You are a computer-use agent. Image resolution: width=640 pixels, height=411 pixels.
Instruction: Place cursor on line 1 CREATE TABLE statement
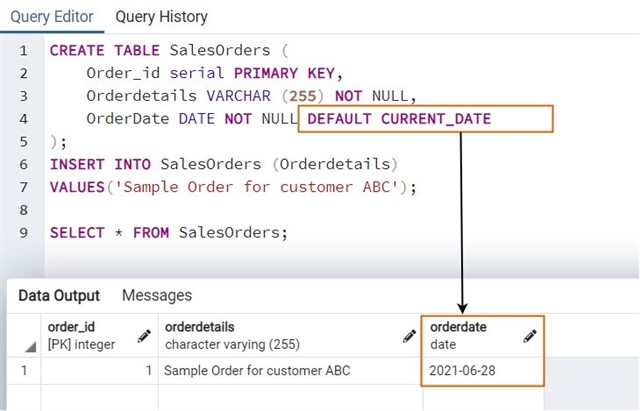point(169,51)
